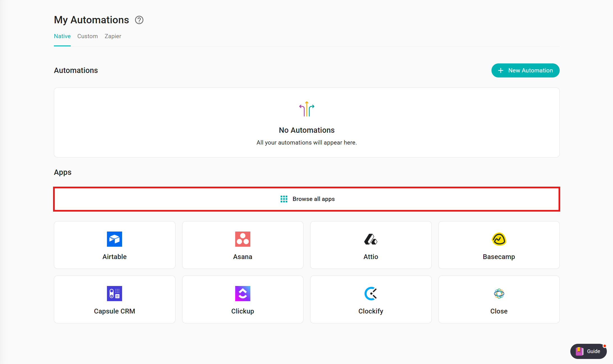The width and height of the screenshot is (613, 364).
Task: Click the grid icon next to Browse all apps
Action: pos(284,199)
